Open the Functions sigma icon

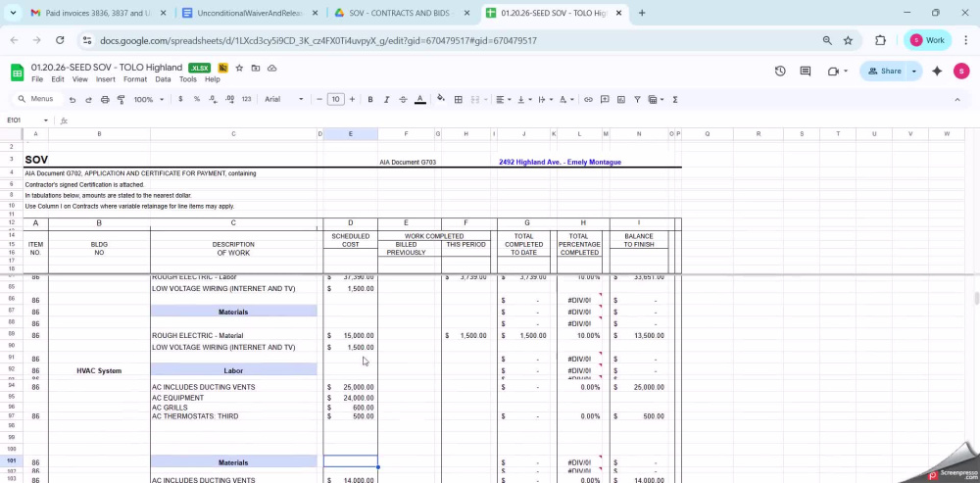point(675,99)
